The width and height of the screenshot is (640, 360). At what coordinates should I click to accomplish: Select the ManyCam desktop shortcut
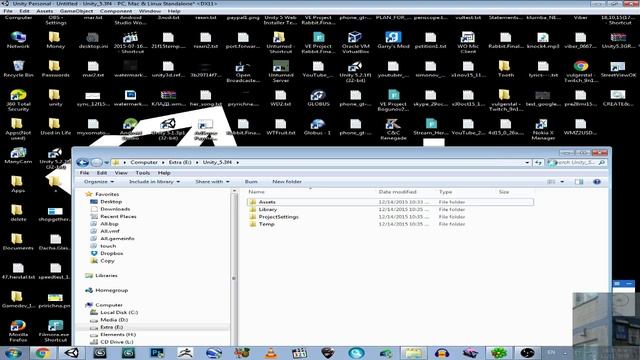18,156
